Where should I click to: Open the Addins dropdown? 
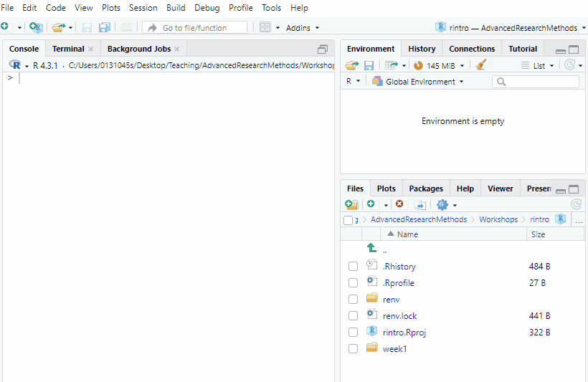[302, 28]
